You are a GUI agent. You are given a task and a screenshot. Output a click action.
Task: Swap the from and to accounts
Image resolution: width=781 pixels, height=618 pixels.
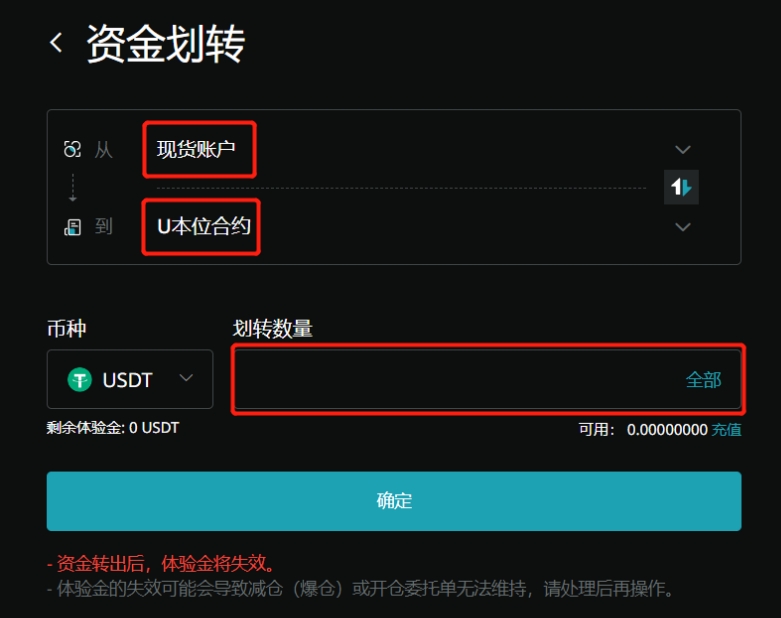[x=681, y=187]
